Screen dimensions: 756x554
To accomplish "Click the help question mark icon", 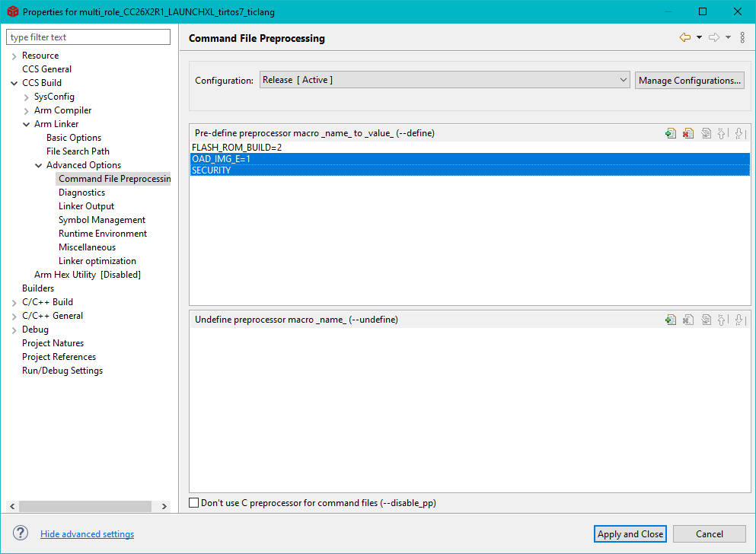I will pyautogui.click(x=21, y=533).
